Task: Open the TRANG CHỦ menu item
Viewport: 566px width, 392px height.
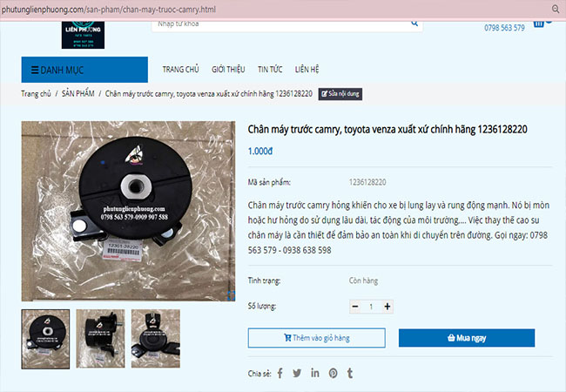Action: (180, 70)
